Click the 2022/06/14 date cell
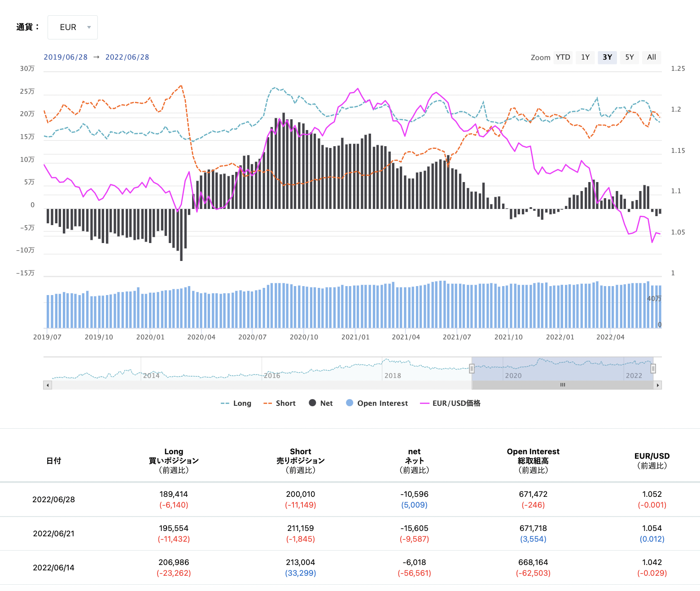Image resolution: width=700 pixels, height=591 pixels. [54, 568]
